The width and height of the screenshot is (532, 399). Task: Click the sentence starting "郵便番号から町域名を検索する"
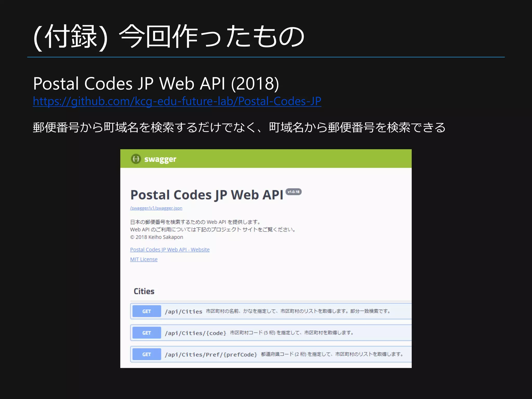[239, 128]
